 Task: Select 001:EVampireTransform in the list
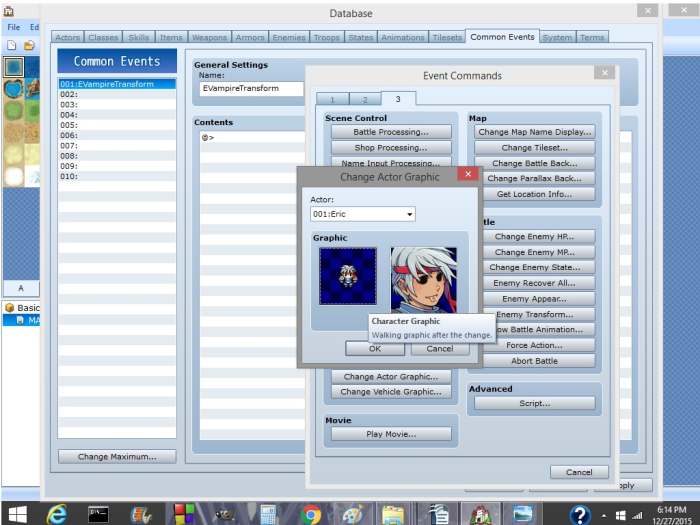click(117, 84)
